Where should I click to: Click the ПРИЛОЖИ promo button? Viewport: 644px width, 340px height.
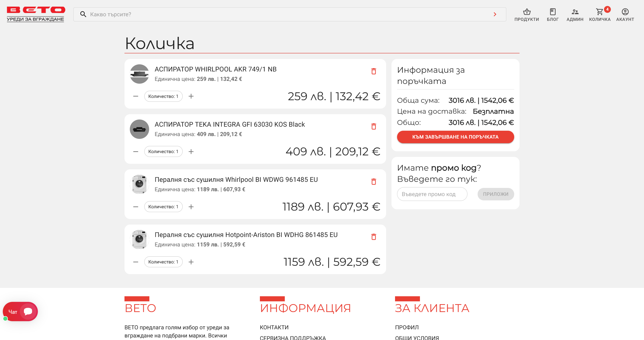pyautogui.click(x=496, y=194)
